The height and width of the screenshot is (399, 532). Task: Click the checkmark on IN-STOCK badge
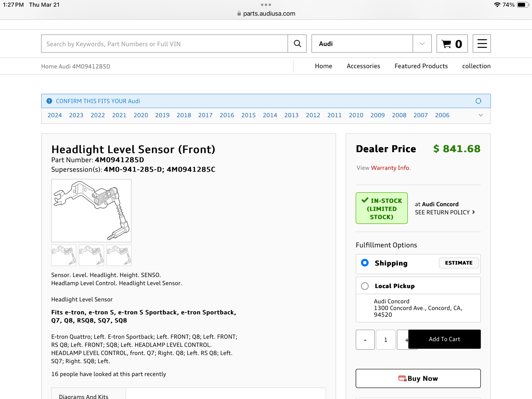(x=365, y=200)
